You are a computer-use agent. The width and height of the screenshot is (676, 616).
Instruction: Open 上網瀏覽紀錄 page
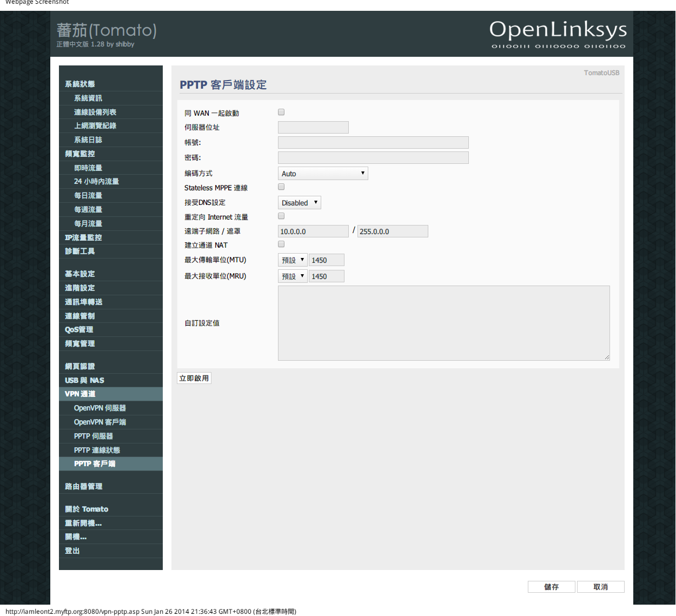tap(111, 126)
